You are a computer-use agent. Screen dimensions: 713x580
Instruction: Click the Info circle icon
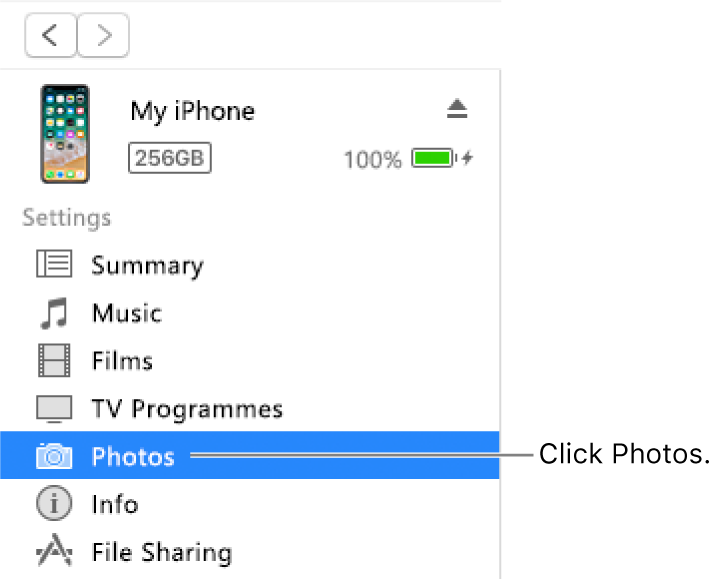(54, 503)
